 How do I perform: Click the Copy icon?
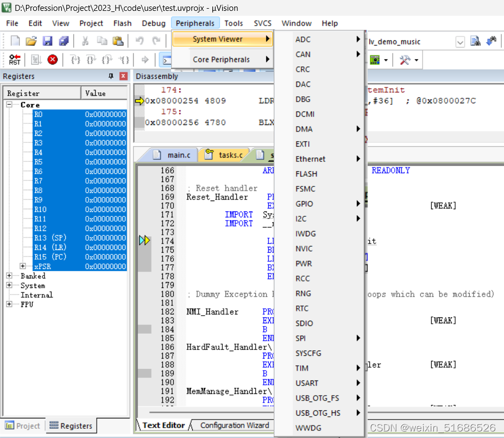102,41
